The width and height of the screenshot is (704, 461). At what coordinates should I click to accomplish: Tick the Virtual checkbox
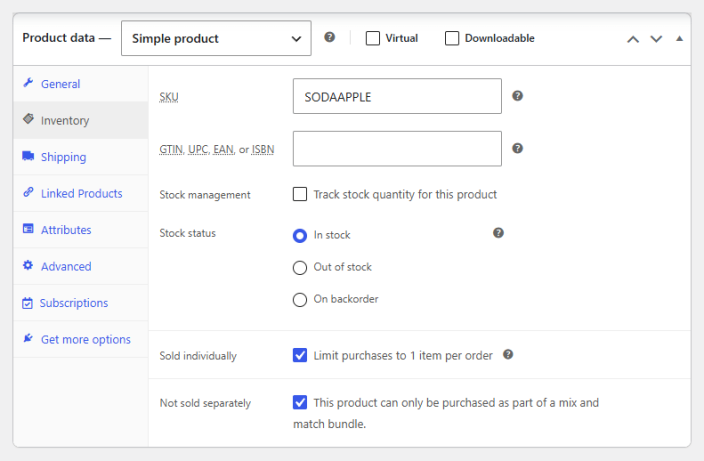pos(373,38)
